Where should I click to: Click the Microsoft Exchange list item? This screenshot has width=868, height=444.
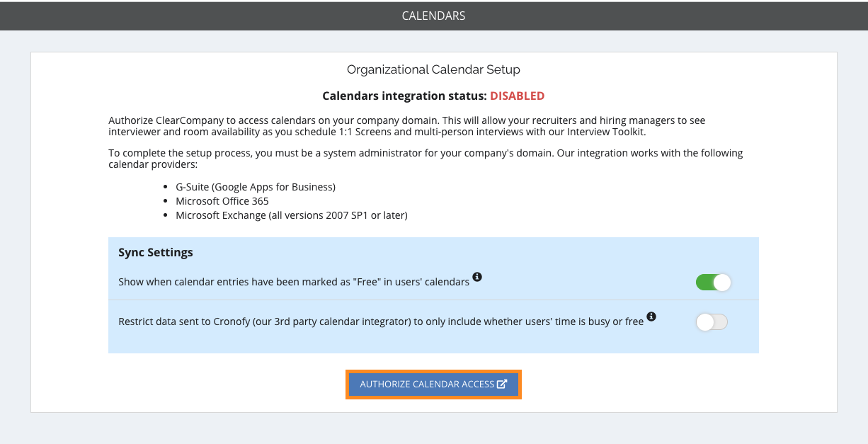[292, 215]
